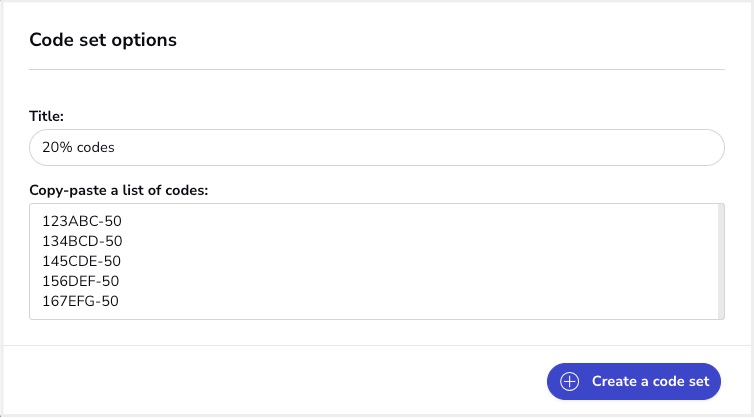Click the words 'code set' on the blue button
The width and height of the screenshot is (754, 418).
click(681, 381)
